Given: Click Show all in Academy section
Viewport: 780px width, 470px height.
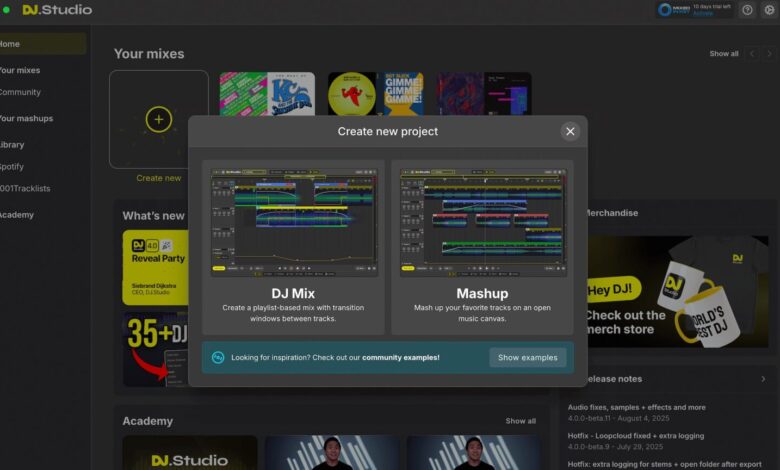Looking at the screenshot, I should [x=521, y=421].
